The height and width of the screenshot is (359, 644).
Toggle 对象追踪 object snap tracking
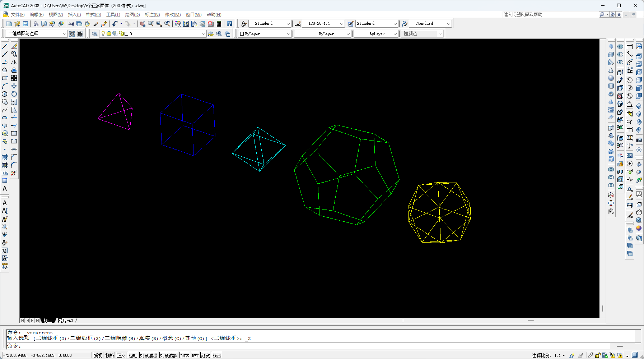(x=169, y=355)
